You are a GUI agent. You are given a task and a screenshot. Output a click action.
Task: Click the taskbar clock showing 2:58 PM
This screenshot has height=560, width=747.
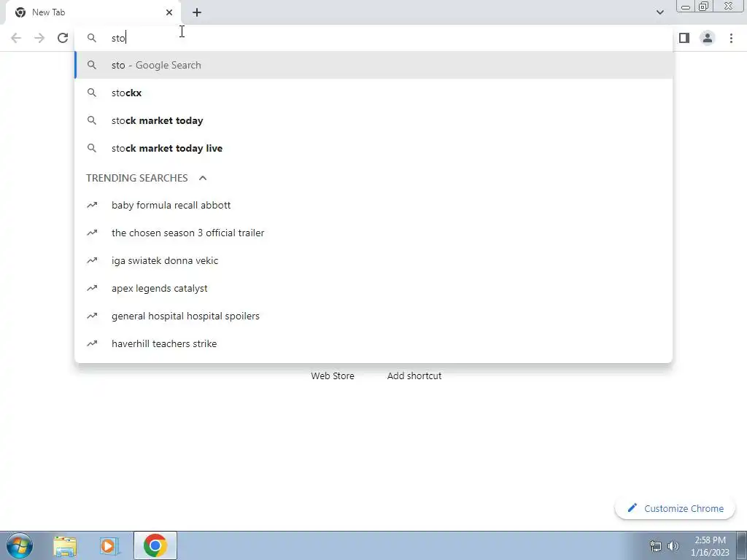pos(710,546)
